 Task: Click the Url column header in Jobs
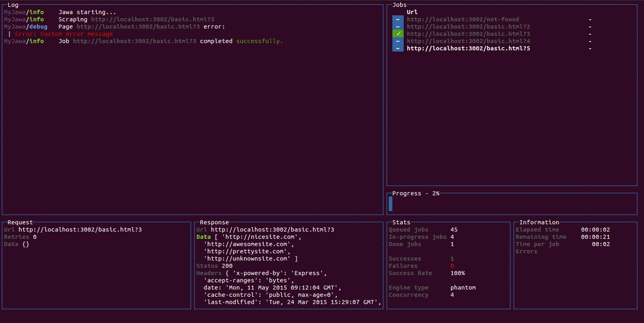[x=412, y=12]
